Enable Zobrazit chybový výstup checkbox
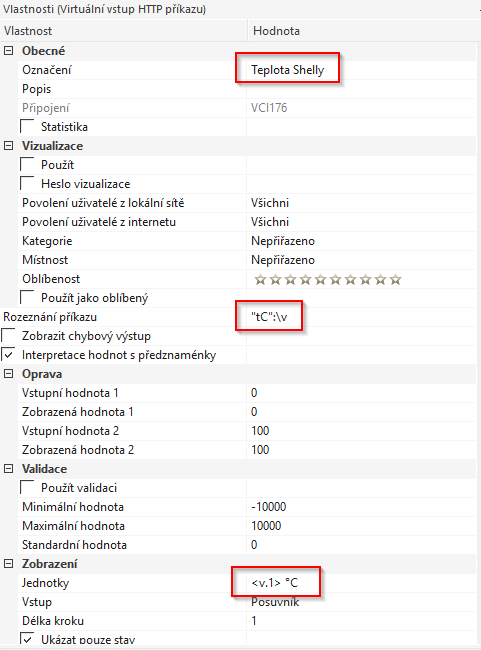Image resolution: width=481 pixels, height=650 pixels. pos(8,336)
